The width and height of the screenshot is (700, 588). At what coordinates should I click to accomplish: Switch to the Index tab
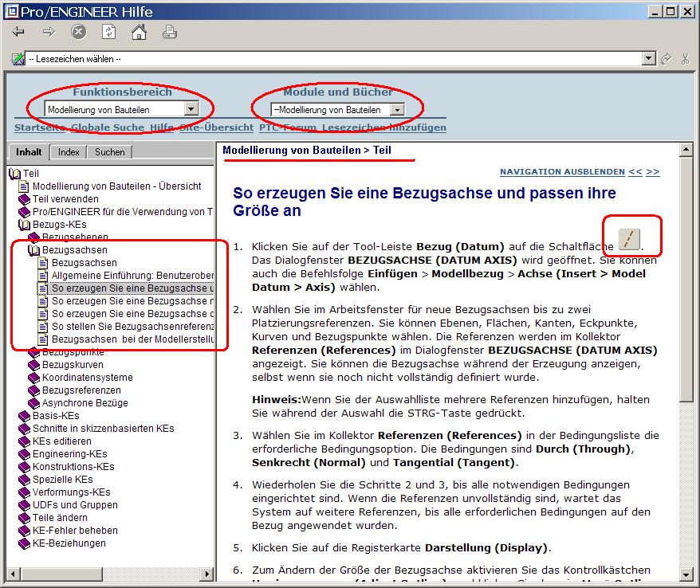pyautogui.click(x=69, y=152)
